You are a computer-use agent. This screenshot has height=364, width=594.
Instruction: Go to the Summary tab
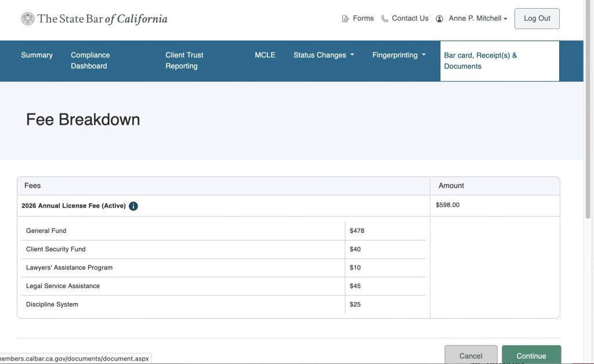37,55
